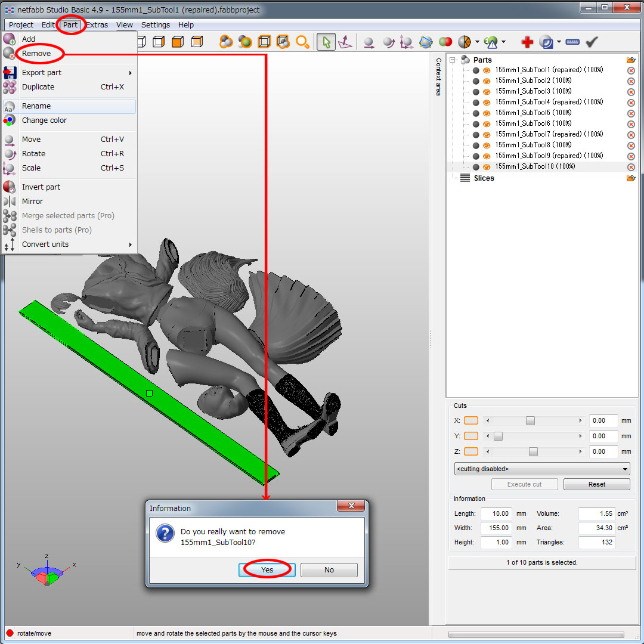The width and height of the screenshot is (644, 644).
Task: Click the X cut value input field
Action: 603,420
